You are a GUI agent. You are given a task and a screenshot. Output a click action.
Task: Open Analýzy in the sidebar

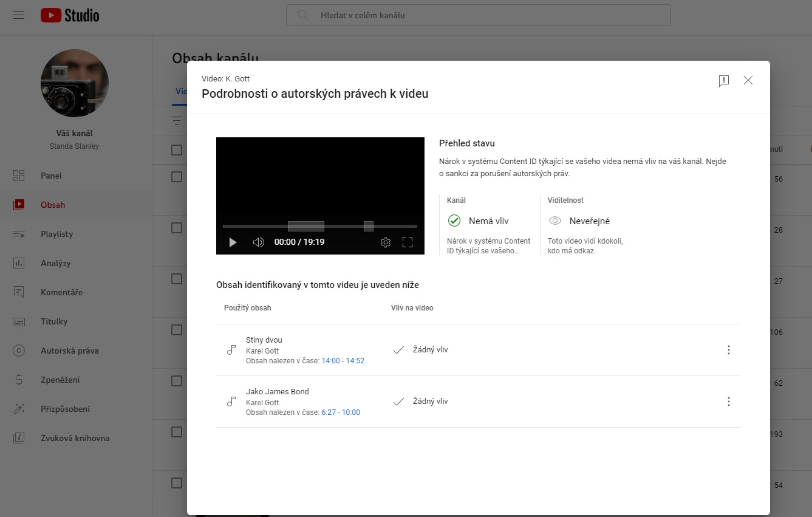[55, 263]
